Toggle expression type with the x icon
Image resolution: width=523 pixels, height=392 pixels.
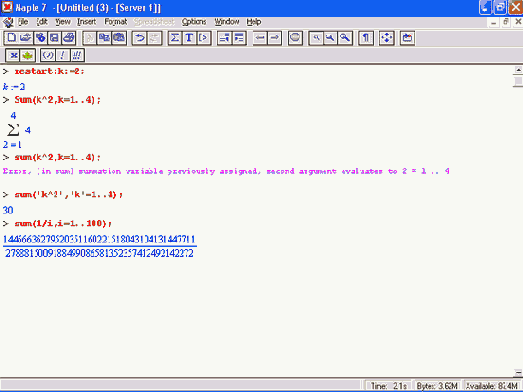[x=13, y=55]
